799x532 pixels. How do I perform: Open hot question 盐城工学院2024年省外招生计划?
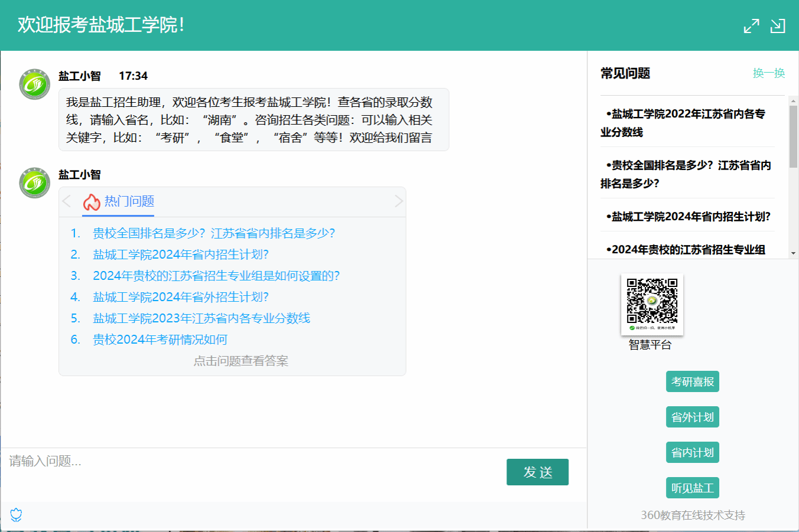pyautogui.click(x=180, y=297)
